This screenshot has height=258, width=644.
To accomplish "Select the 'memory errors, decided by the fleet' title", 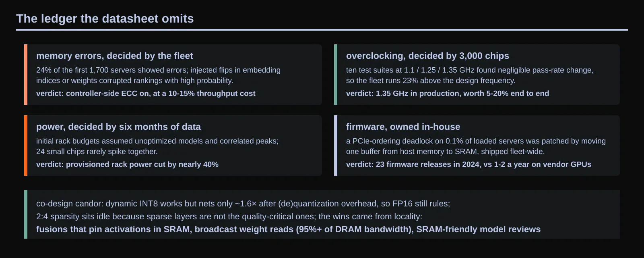I will [x=115, y=56].
